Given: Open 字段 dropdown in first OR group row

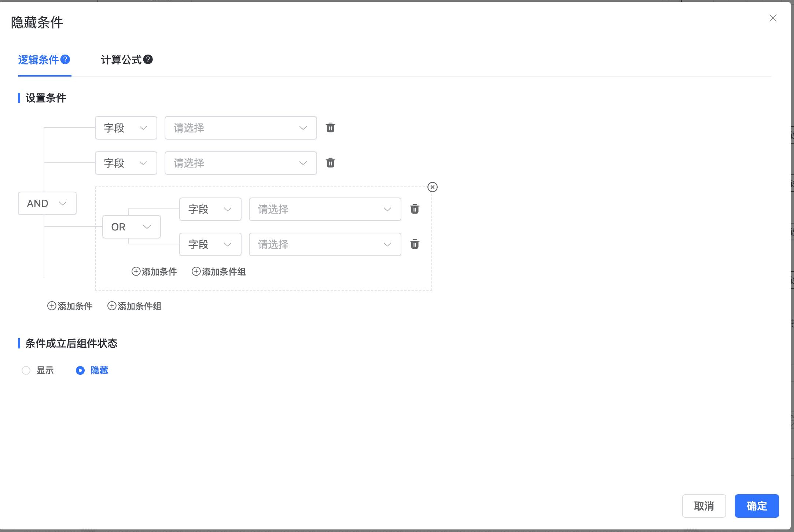Looking at the screenshot, I should coord(210,209).
